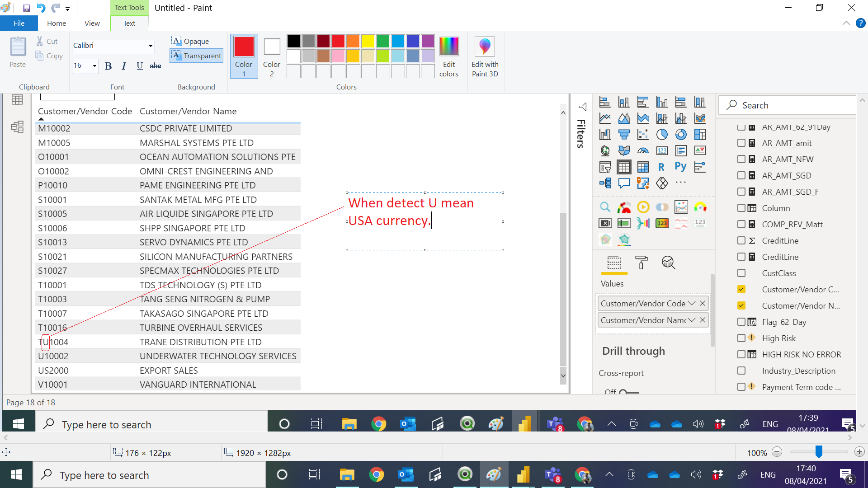Open the Calibri font family dropdown
Image resolution: width=868 pixels, height=488 pixels.
(x=151, y=46)
